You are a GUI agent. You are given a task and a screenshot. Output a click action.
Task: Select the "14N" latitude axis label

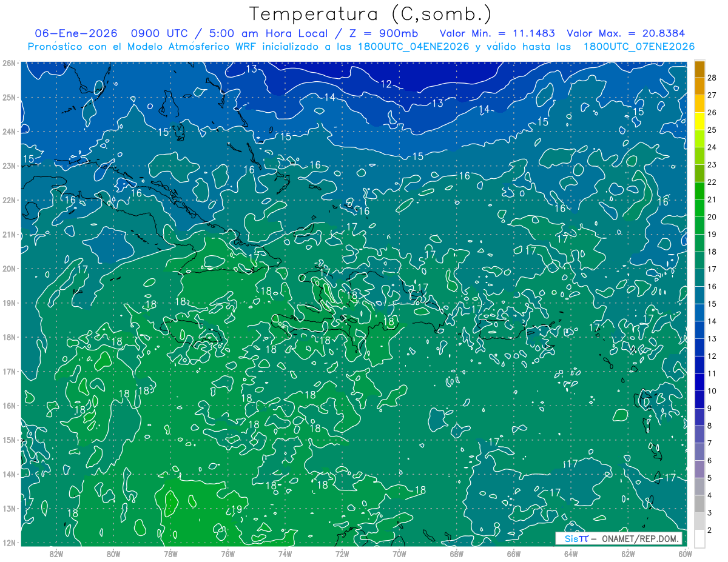(8, 473)
